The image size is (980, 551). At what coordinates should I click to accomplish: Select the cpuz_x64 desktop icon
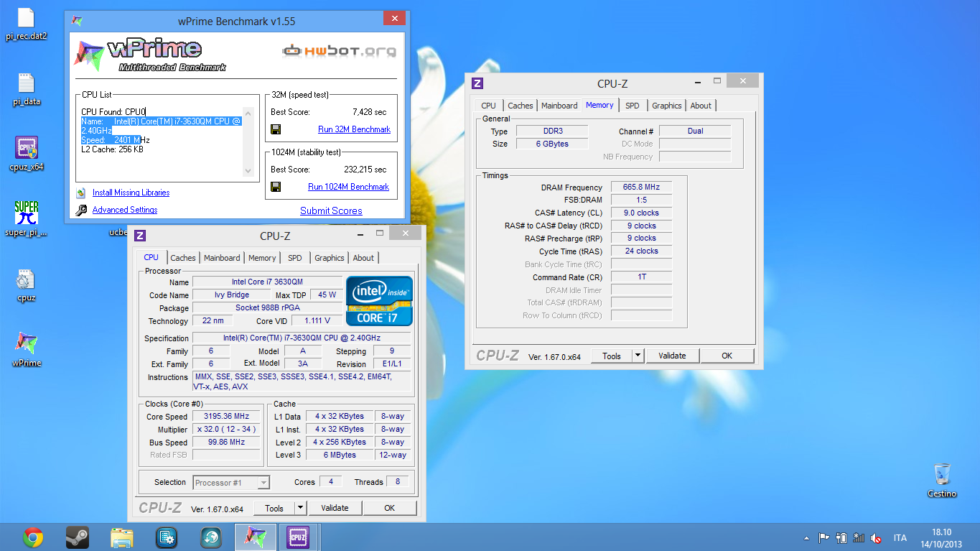(27, 148)
